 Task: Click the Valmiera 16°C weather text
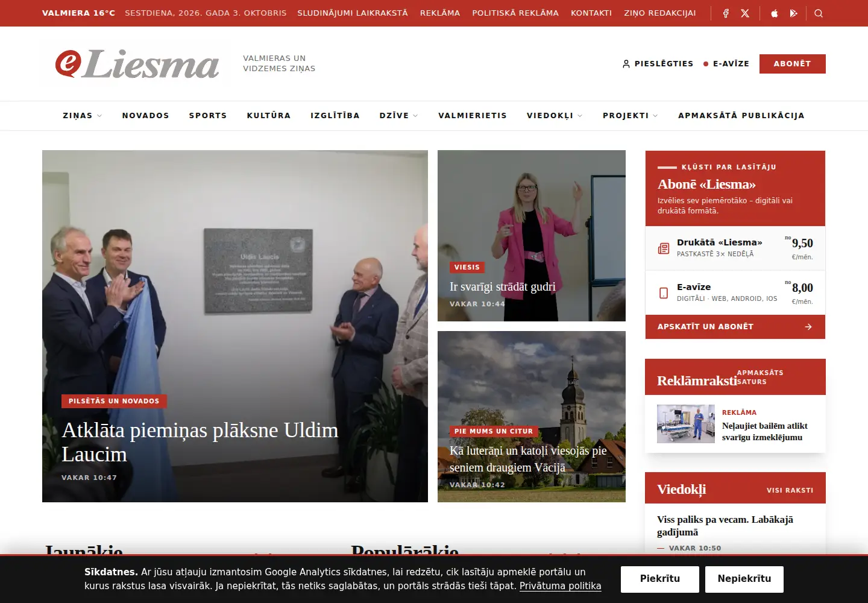coord(78,13)
